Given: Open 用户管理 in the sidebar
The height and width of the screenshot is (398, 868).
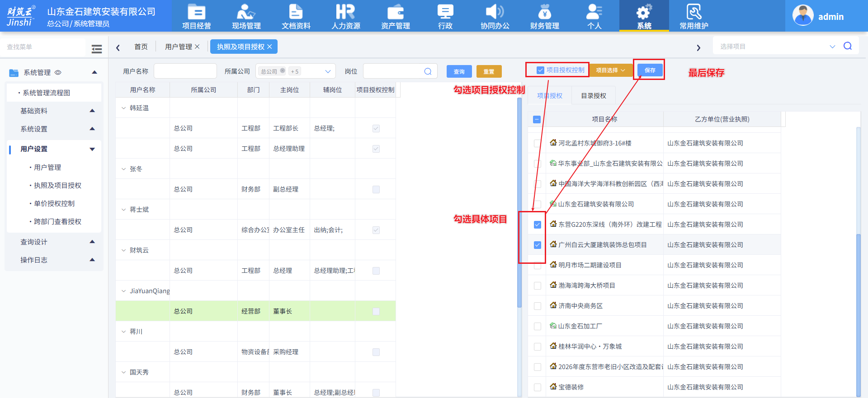Looking at the screenshot, I should pyautogui.click(x=47, y=167).
